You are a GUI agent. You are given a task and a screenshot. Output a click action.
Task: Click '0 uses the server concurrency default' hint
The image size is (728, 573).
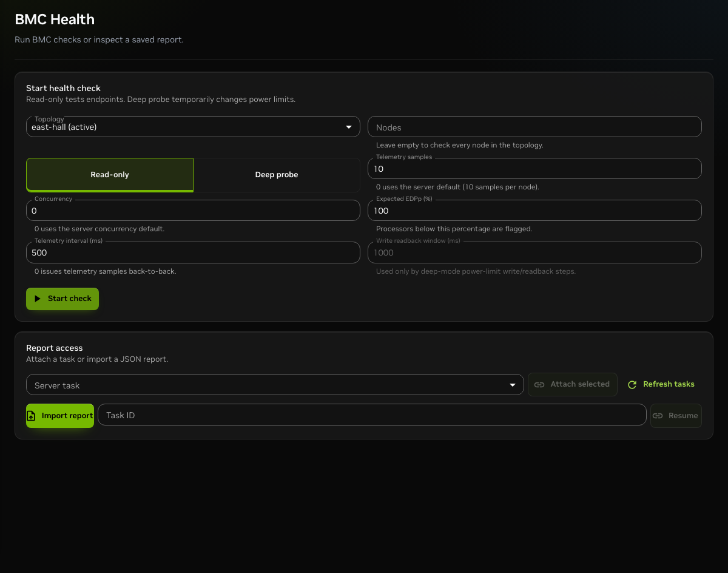[99, 229]
